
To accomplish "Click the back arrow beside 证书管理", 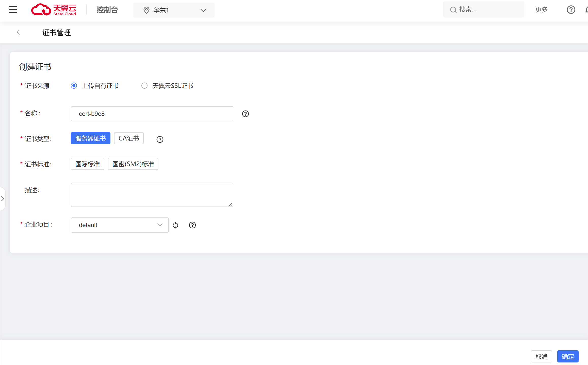I will pyautogui.click(x=18, y=33).
